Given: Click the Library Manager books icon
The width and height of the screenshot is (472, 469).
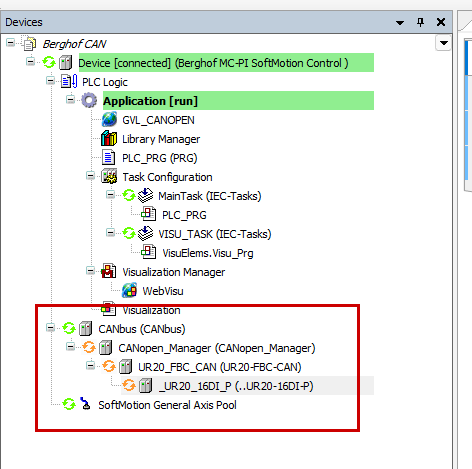Looking at the screenshot, I should pyautogui.click(x=109, y=139).
